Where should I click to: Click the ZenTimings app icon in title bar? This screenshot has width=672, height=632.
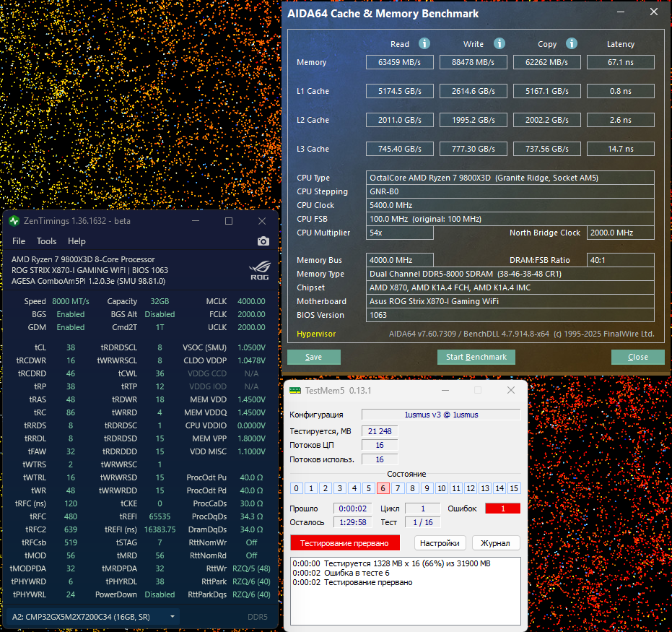(14, 221)
